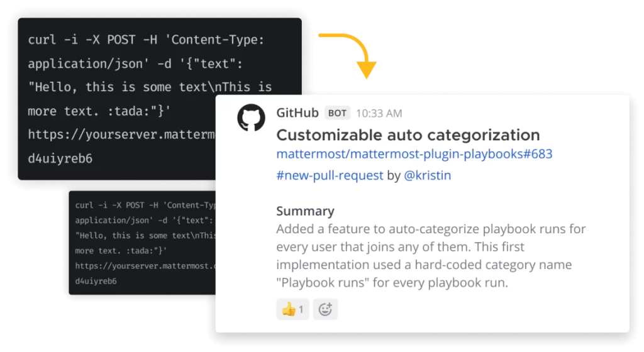Click the Summary heading

(305, 211)
